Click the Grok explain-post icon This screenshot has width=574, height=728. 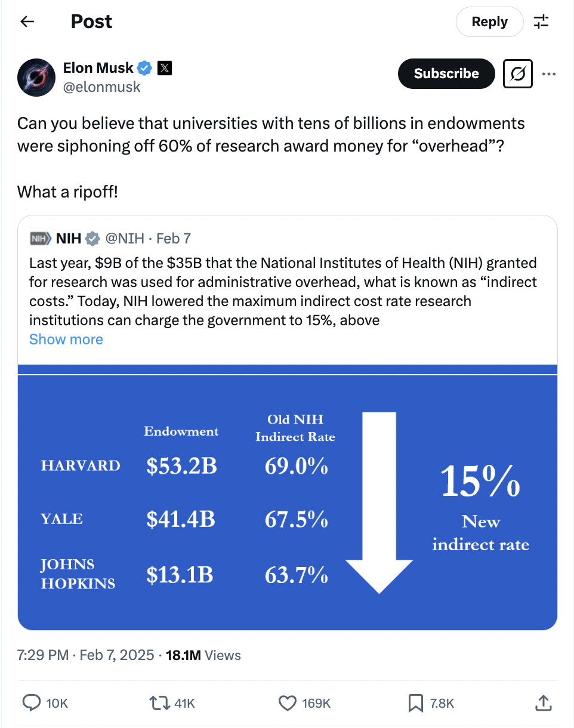pyautogui.click(x=518, y=74)
